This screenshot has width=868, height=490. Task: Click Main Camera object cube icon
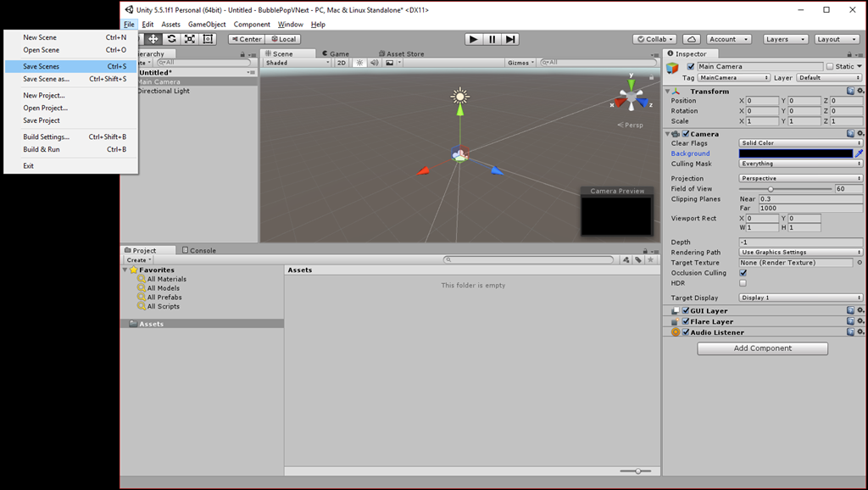pyautogui.click(x=672, y=68)
